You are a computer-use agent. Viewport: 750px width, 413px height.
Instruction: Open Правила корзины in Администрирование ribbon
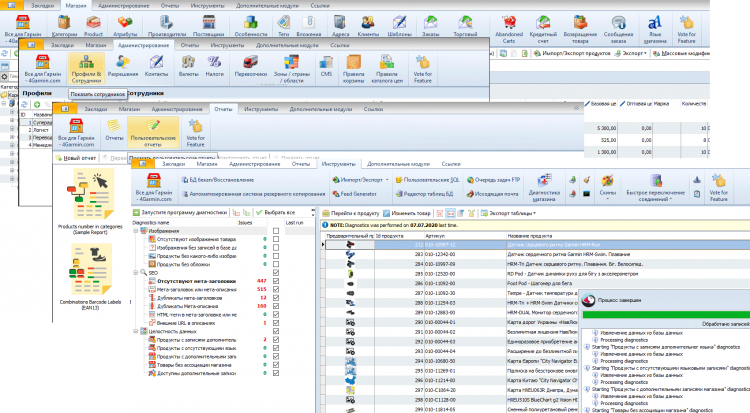pos(353,69)
